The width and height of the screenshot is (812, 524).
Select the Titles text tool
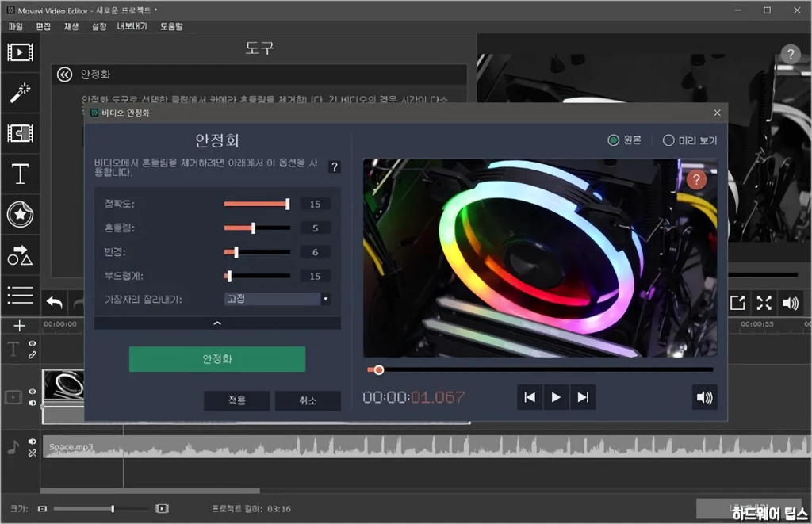(20, 174)
